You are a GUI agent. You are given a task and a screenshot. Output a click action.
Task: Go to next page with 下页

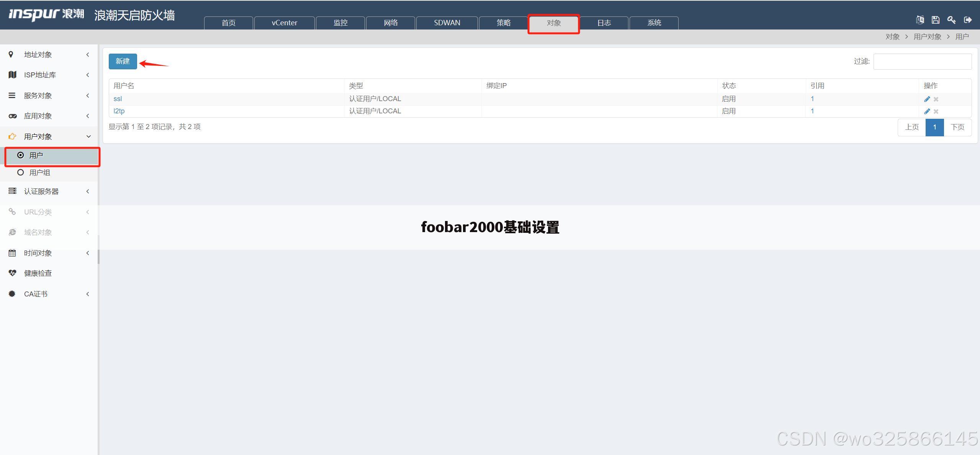[957, 127]
